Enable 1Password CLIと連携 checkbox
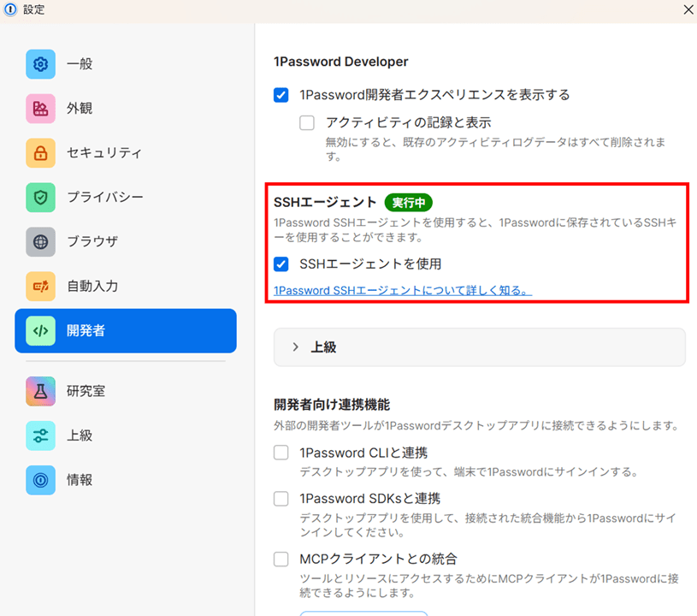This screenshot has height=616, width=697. pos(281,453)
